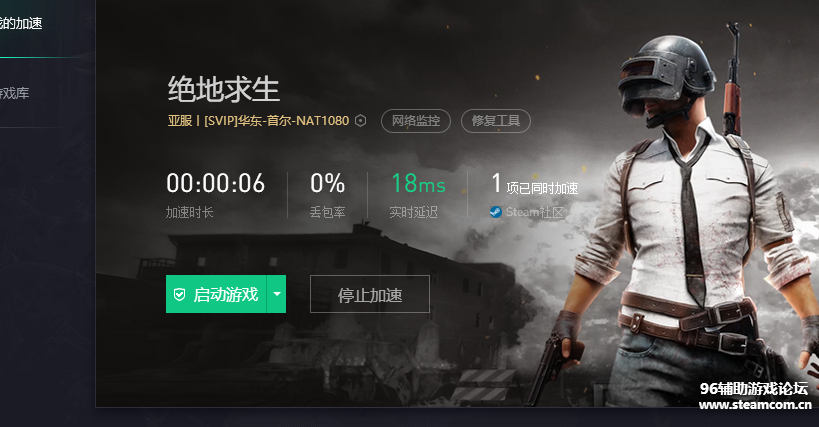Screen dimensions: 819x427
Task: Expand the 1 项已同时加速 list
Action: (x=535, y=184)
